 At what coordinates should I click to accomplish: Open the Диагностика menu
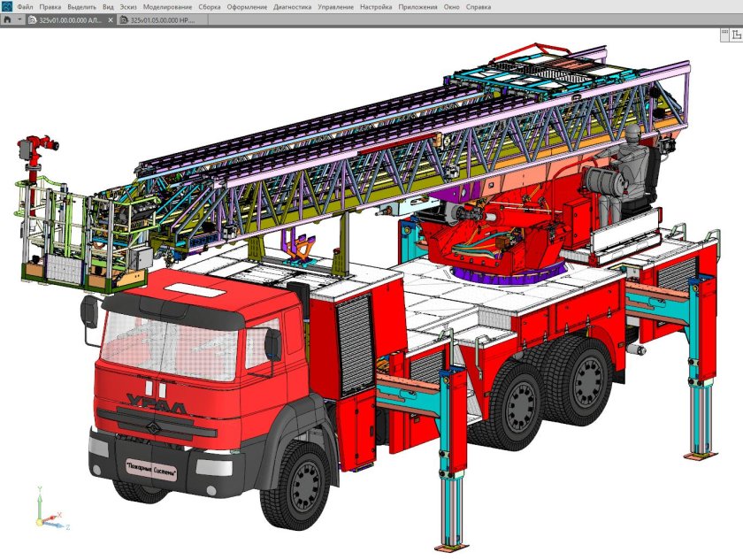pos(293,6)
